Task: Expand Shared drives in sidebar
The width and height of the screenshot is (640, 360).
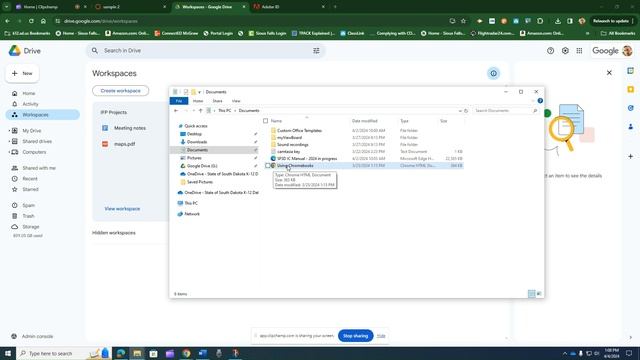Action: coord(9,141)
